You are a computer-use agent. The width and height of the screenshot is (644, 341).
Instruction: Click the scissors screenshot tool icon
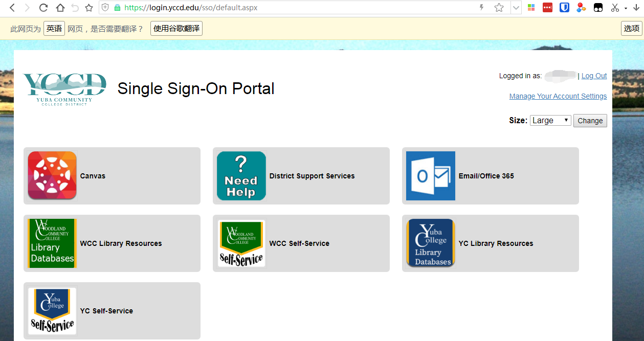615,8
